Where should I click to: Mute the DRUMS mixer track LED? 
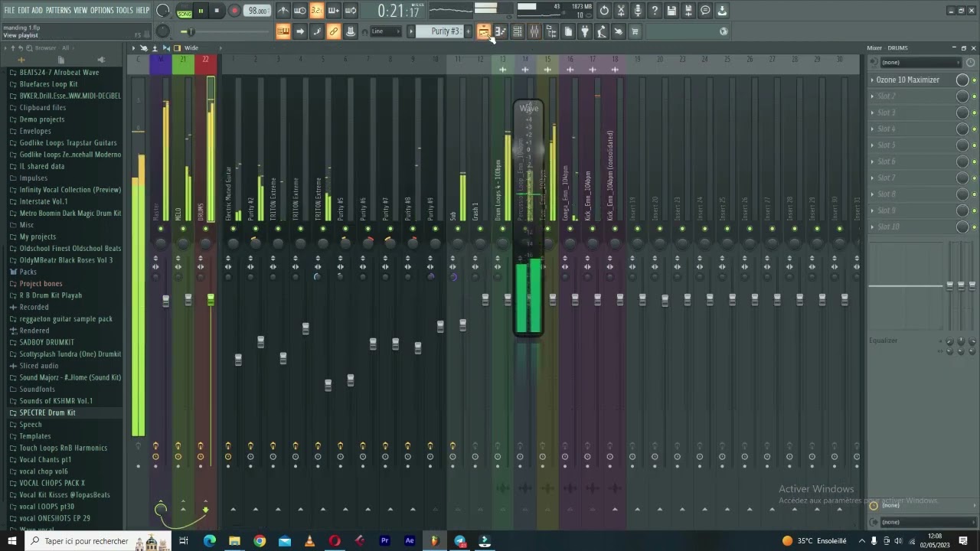(205, 229)
